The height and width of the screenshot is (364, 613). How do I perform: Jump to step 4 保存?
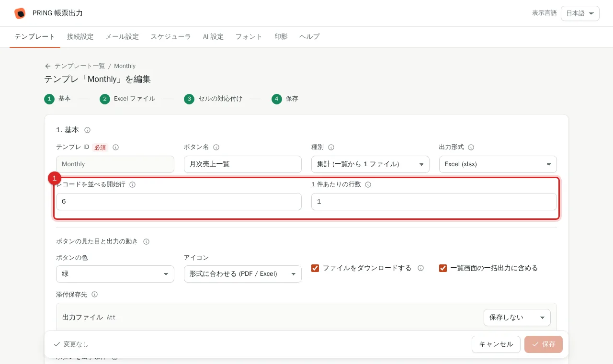click(x=285, y=99)
